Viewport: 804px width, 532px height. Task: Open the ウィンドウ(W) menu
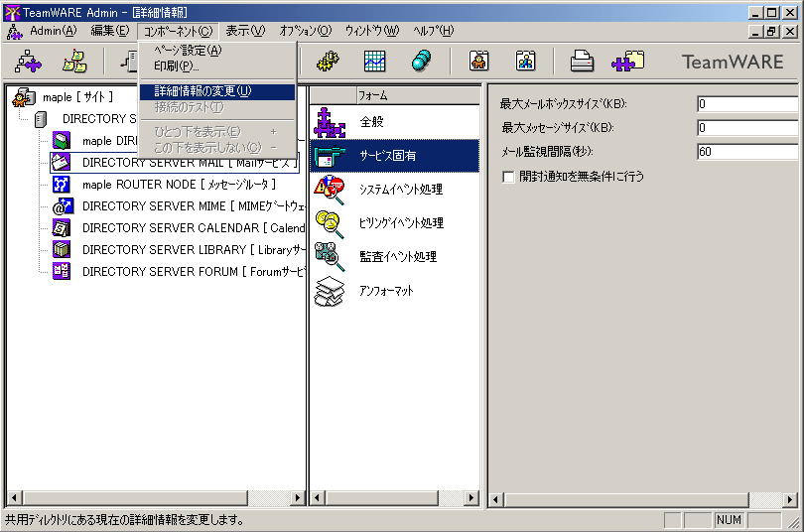point(372,31)
